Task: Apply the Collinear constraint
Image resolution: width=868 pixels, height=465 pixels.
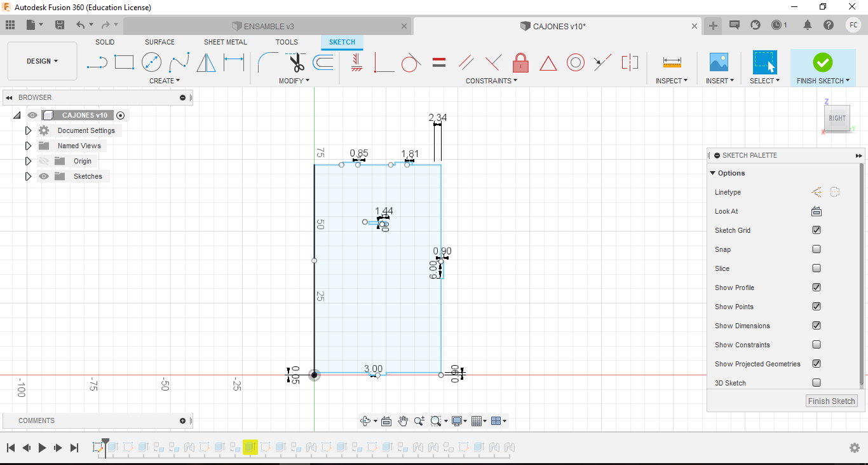Action: pyautogui.click(x=602, y=62)
